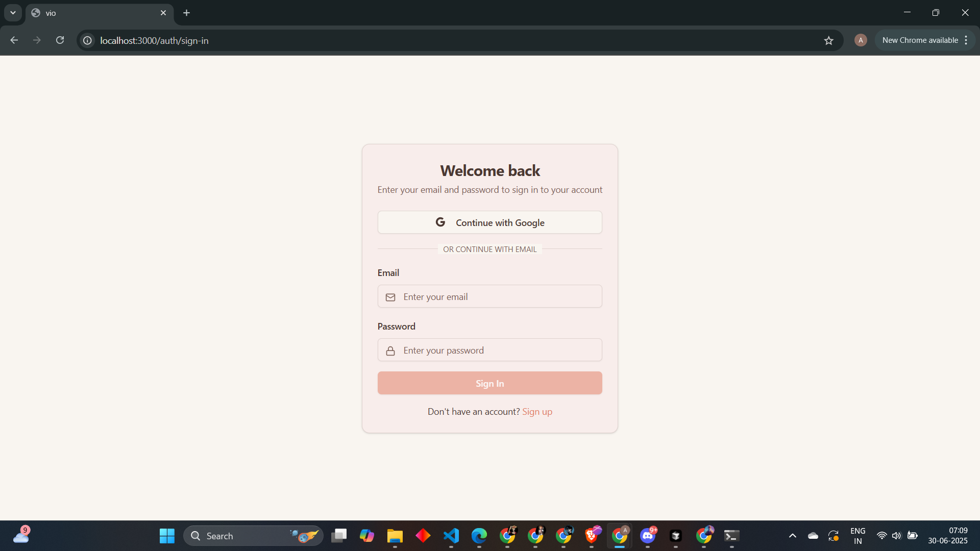
Task: Go back using browser back arrow
Action: (x=14, y=40)
